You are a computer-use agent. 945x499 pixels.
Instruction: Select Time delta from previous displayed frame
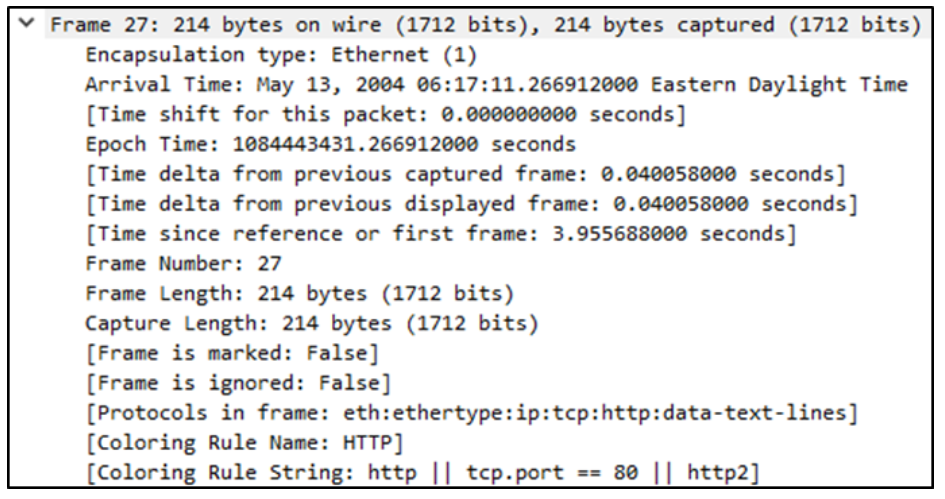point(471,205)
